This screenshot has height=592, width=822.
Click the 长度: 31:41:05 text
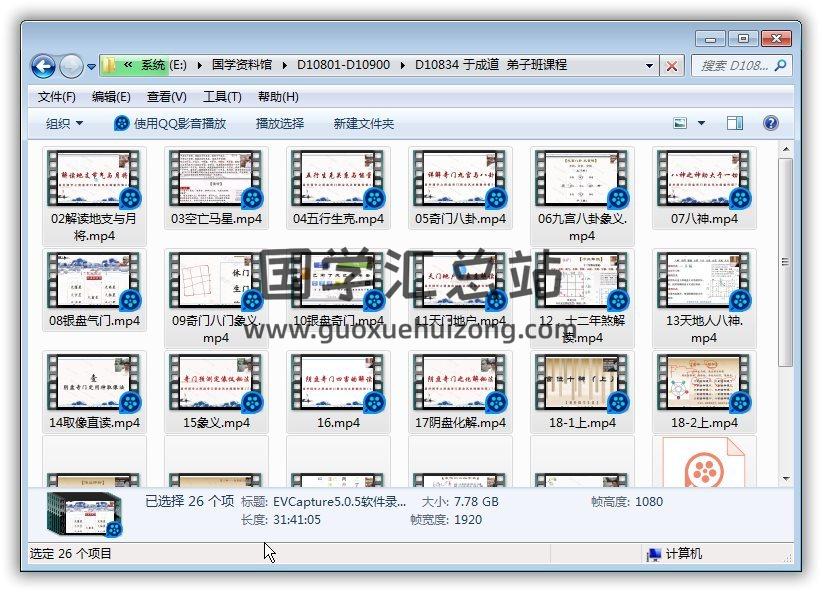coord(280,520)
